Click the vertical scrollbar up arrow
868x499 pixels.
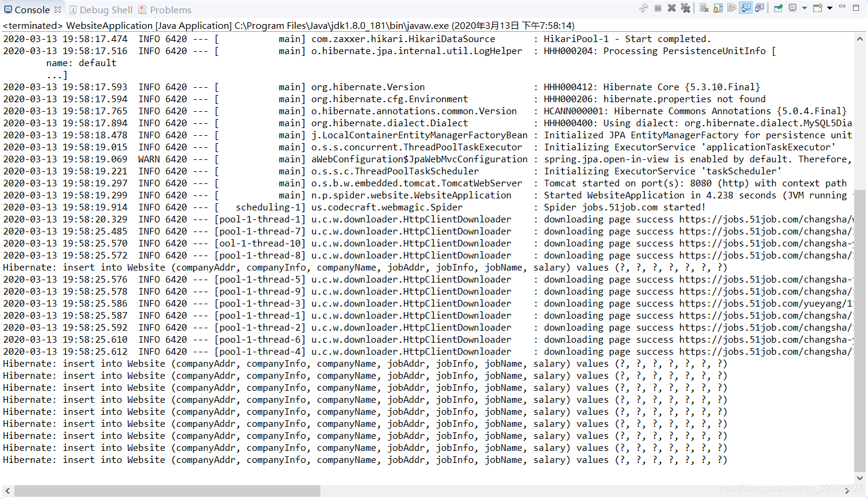(860, 38)
